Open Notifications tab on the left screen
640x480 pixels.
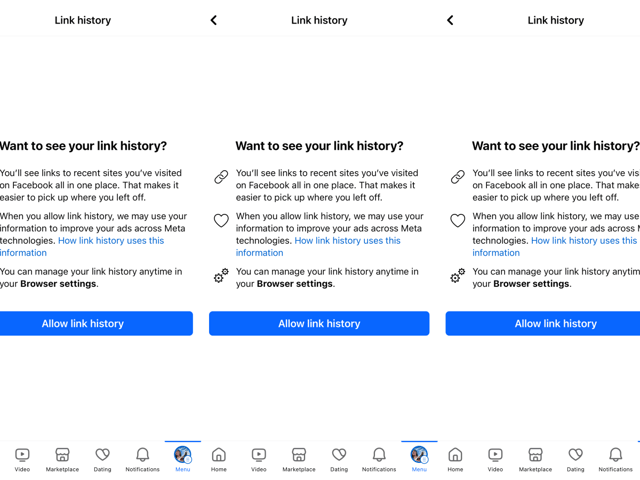click(142, 459)
